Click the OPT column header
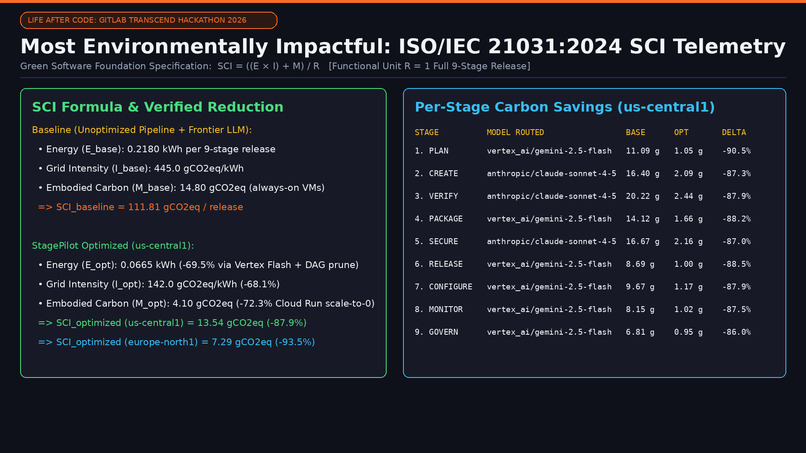 click(x=681, y=133)
